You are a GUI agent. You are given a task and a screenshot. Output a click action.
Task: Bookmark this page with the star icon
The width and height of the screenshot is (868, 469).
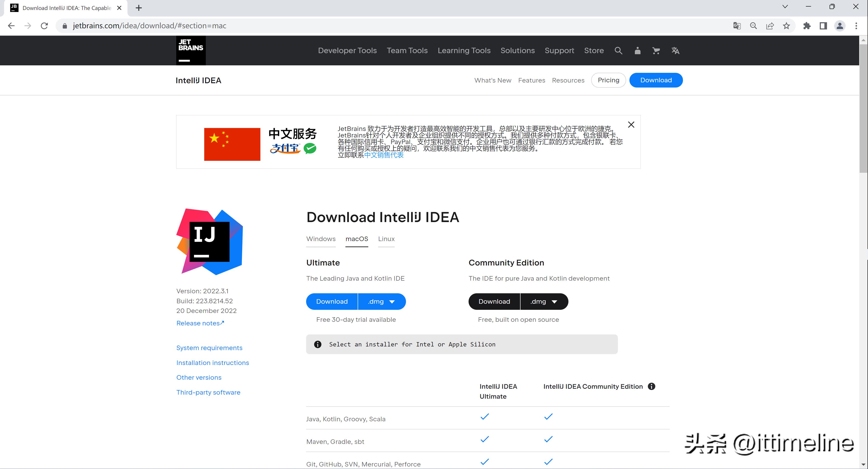click(786, 26)
